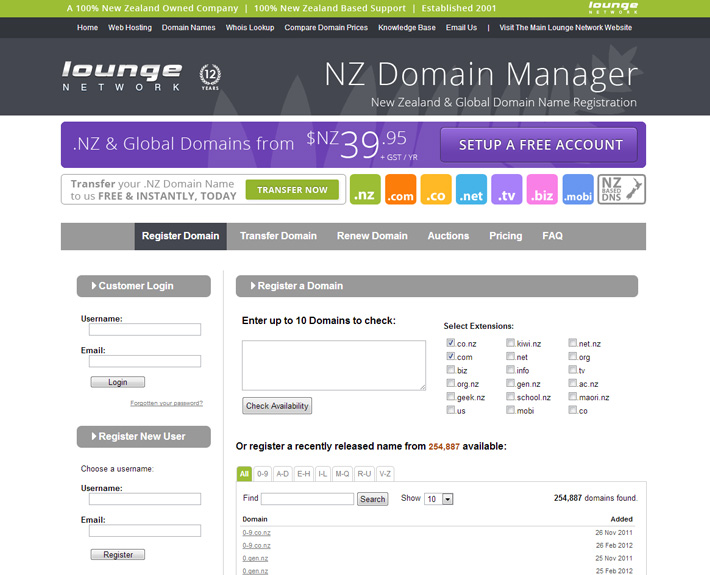Click the Transfer Now button

(292, 190)
